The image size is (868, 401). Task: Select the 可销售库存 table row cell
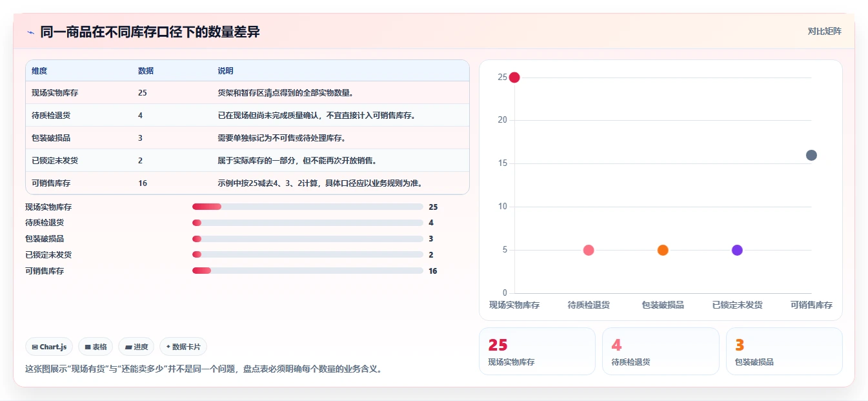click(x=51, y=183)
